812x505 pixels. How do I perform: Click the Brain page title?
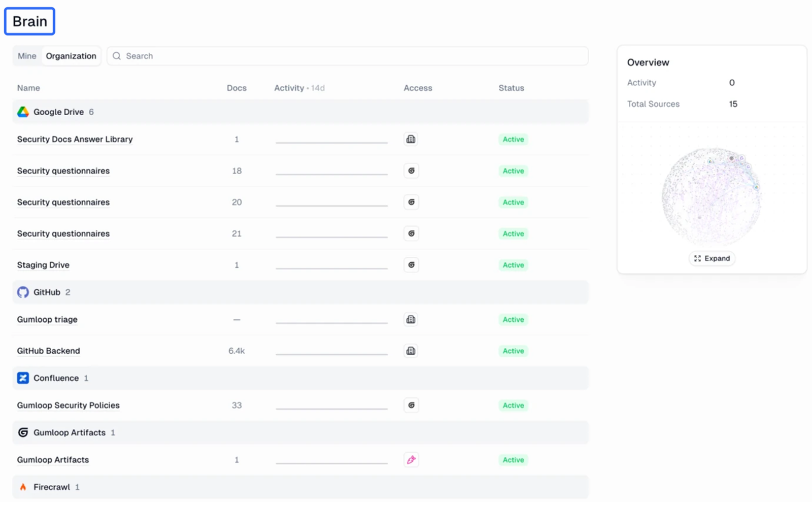[29, 21]
